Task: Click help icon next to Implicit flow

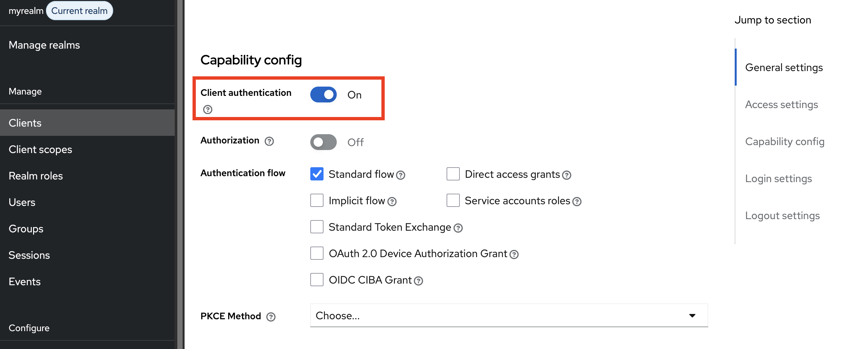Action: (x=392, y=202)
